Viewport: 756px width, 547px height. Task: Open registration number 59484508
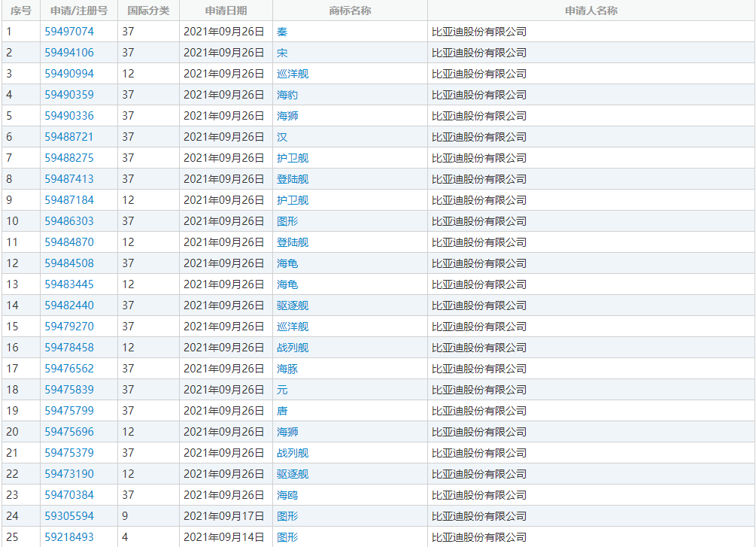pos(69,263)
